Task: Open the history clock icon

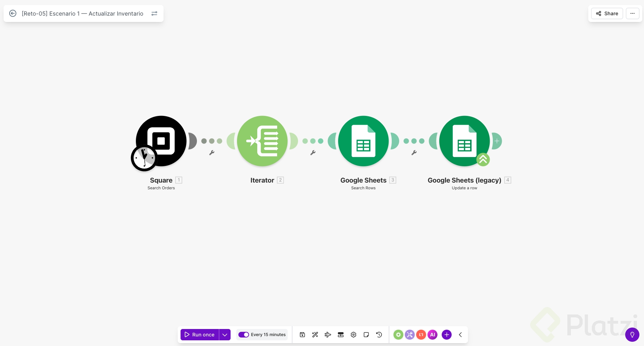Action: coord(379,335)
